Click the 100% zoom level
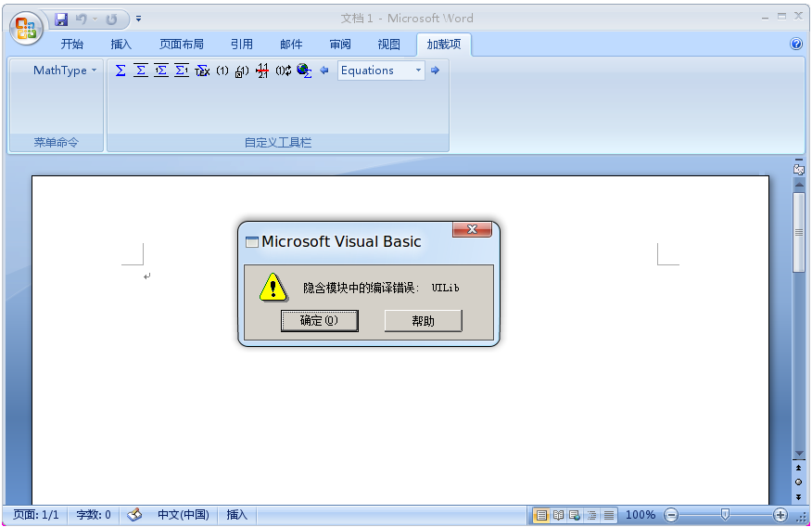812x527 pixels. click(x=641, y=515)
